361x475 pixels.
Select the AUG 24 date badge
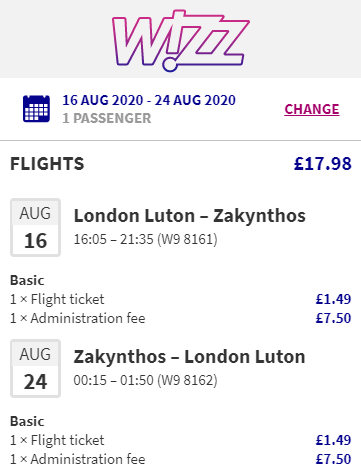[35, 369]
